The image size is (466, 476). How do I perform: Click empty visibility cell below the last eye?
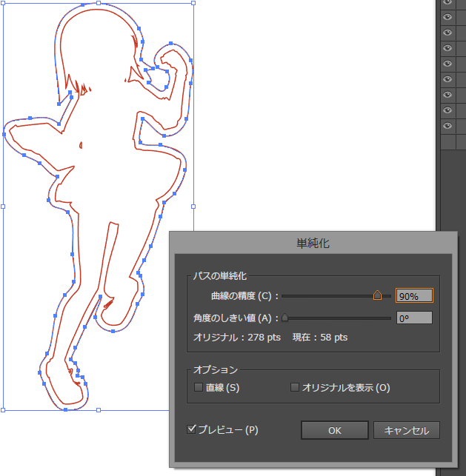447,141
